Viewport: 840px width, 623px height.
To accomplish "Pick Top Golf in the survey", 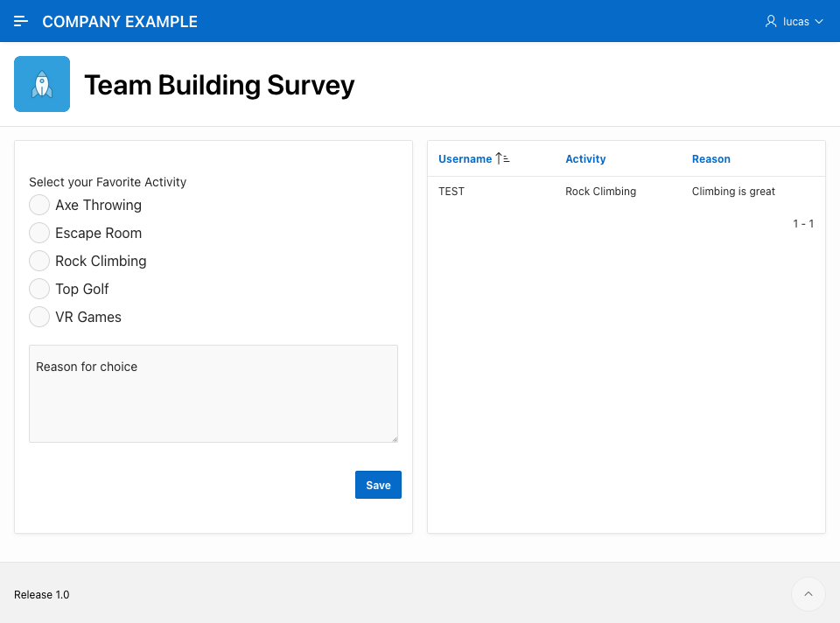I will pos(39,288).
